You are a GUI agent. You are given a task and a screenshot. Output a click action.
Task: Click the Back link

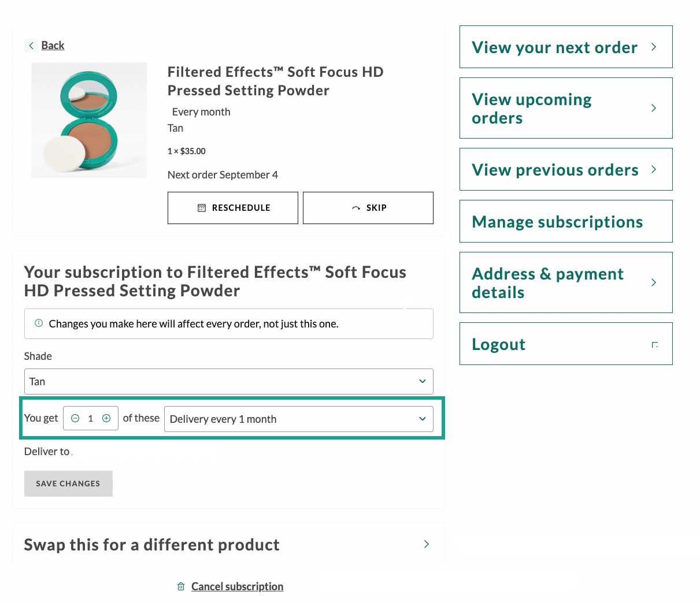(53, 46)
